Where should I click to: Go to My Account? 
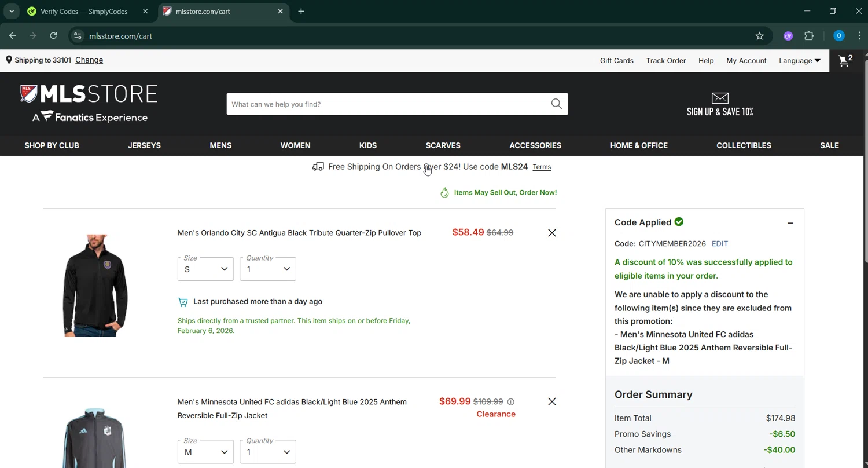pyautogui.click(x=746, y=60)
